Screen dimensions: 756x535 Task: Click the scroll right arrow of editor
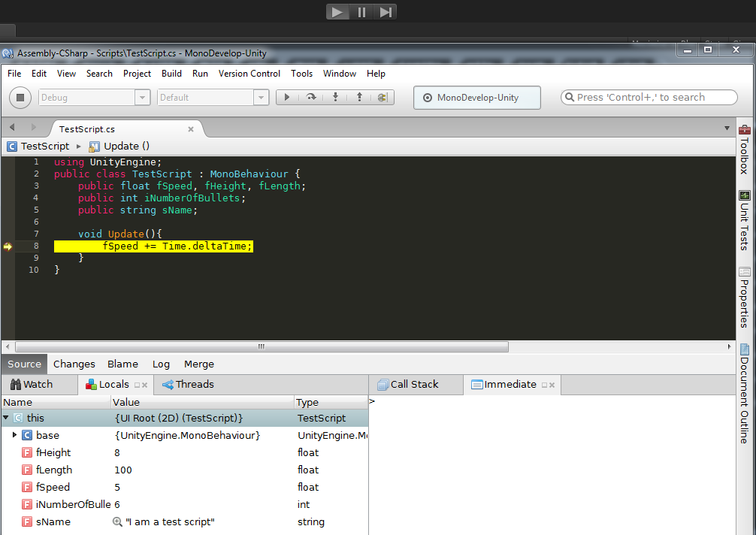729,346
